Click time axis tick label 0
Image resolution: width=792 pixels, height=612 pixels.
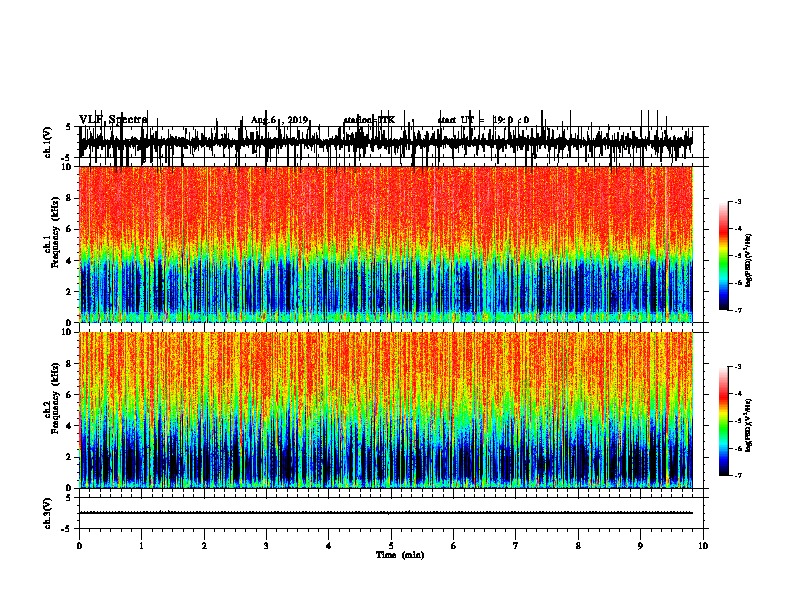click(79, 546)
